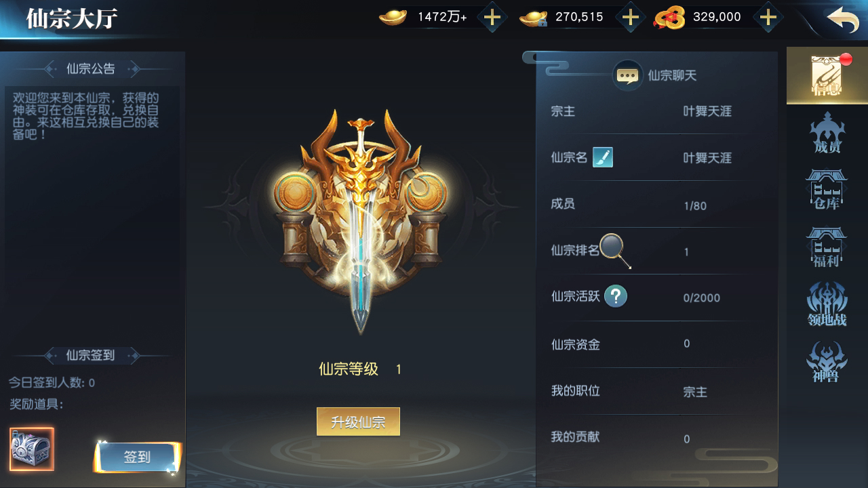Open the 福利 welfare tab
Viewport: 868px width, 488px height.
click(x=827, y=247)
